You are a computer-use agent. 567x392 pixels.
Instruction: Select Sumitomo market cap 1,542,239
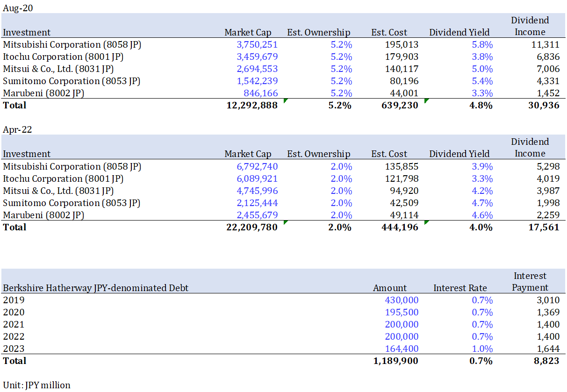click(x=257, y=81)
